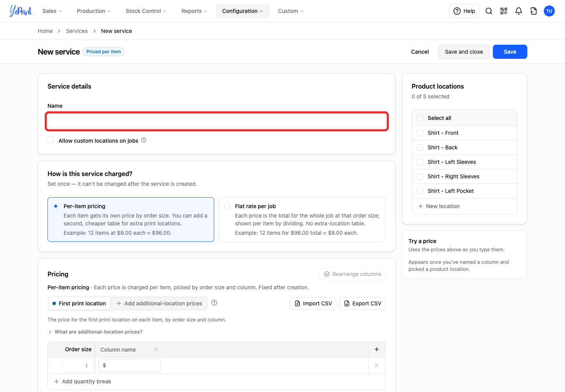Click the plus icon to add column
Image resolution: width=565 pixels, height=392 pixels.
click(x=377, y=349)
